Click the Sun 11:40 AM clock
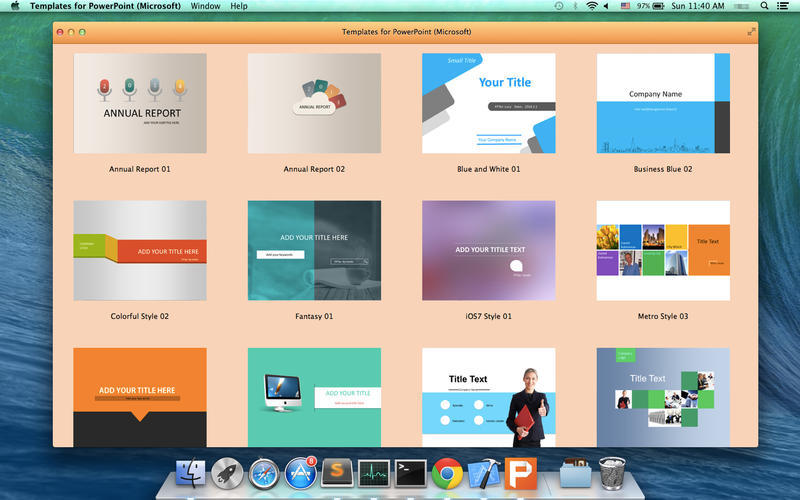The height and width of the screenshot is (500, 800). [697, 6]
